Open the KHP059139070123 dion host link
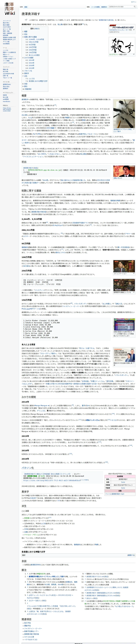 pyautogui.click(x=44, y=170)
